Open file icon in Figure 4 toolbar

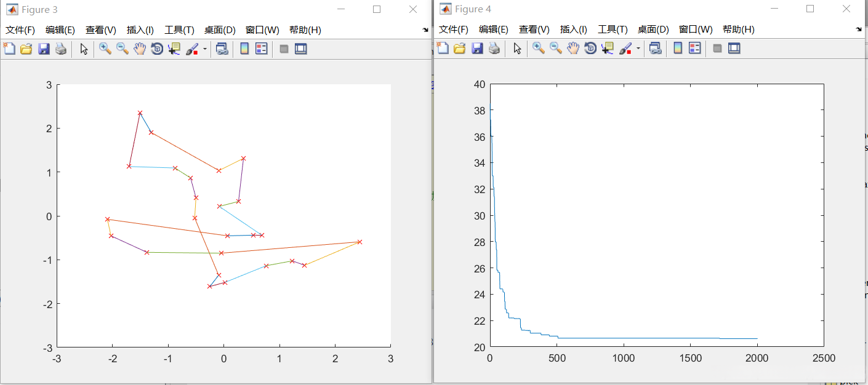(459, 49)
